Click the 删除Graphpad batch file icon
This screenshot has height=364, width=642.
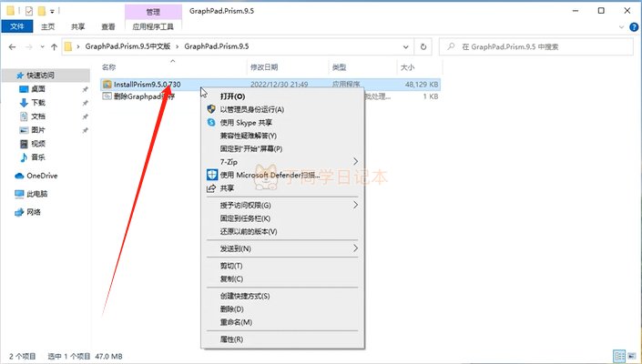click(107, 96)
